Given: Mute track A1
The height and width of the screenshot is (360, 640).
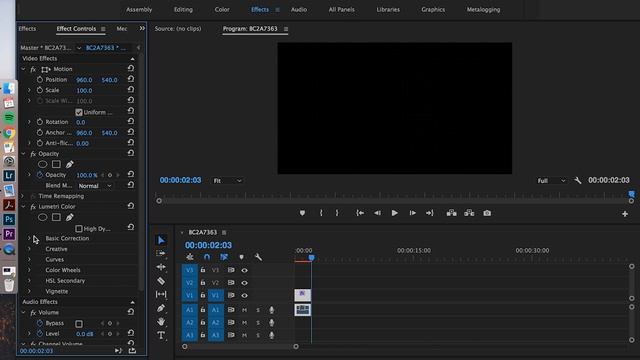Looking at the screenshot, I should 244,310.
